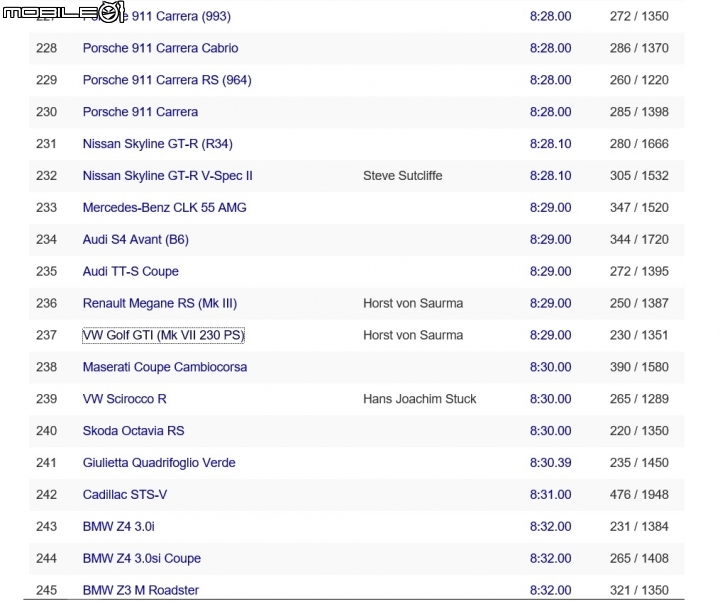Select Horst von Saurma in Golf GTI row

[x=413, y=335]
